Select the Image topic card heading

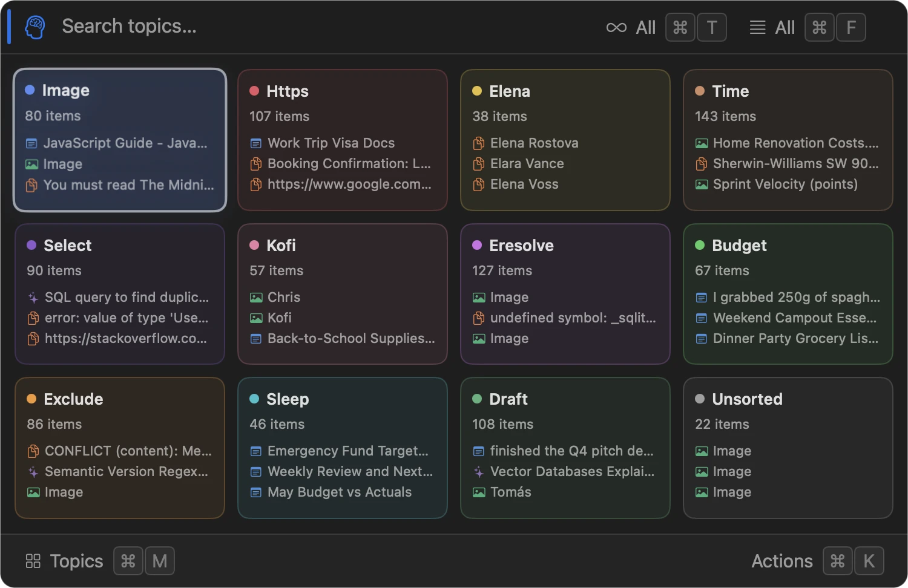pyautogui.click(x=66, y=90)
